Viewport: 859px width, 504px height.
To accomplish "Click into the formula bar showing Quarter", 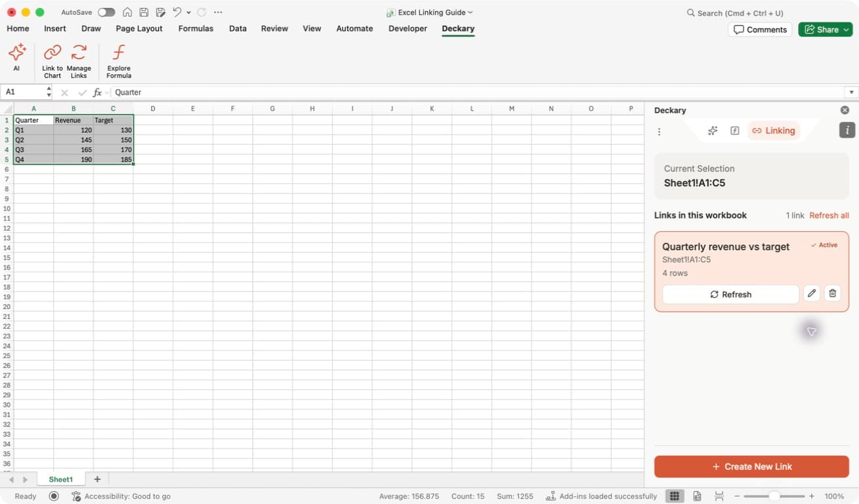I will 479,93.
